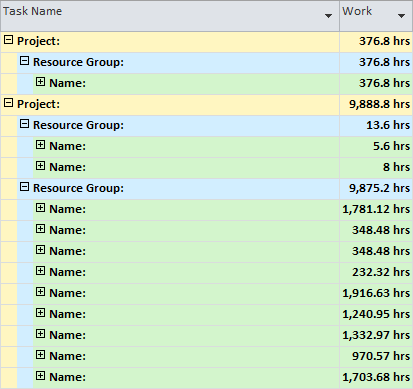Select the 970.57 hrs work cell
This screenshot has width=413, height=389.
(376, 357)
